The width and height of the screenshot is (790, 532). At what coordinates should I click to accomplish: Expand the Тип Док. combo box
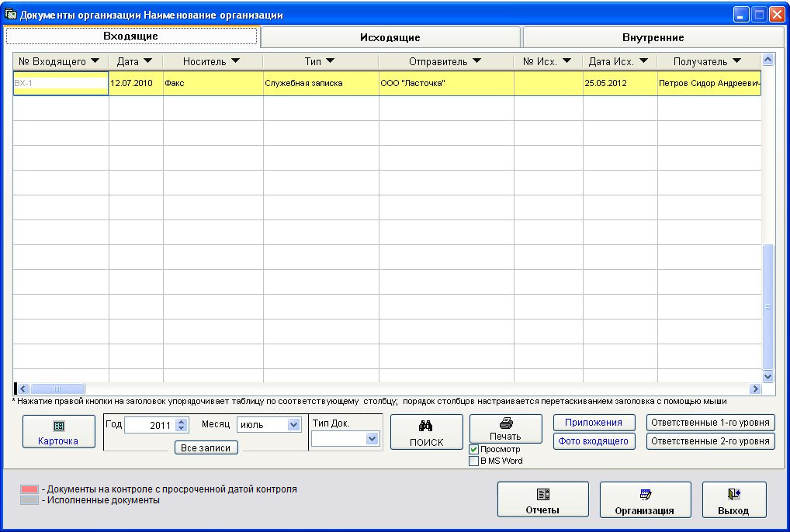click(x=372, y=439)
